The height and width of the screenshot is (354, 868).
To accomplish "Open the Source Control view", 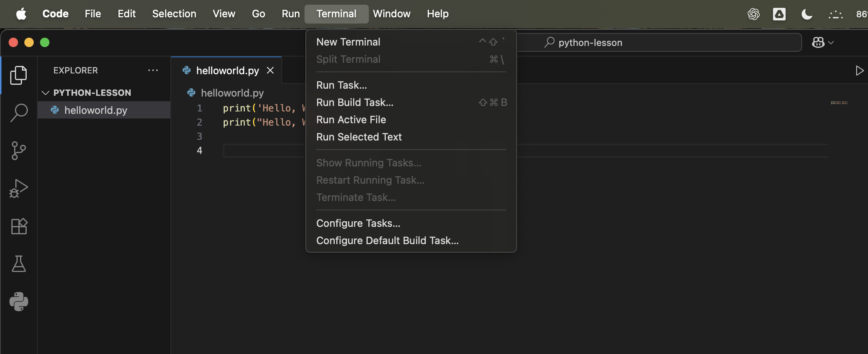I will pos(18,151).
